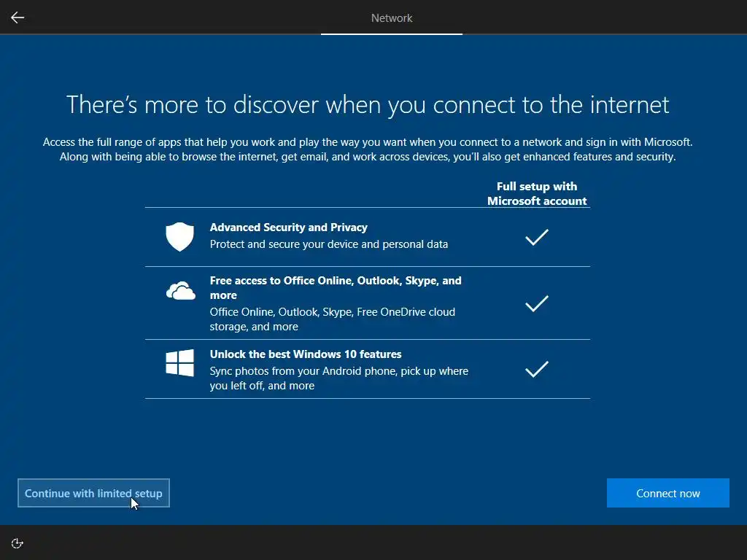Click checkmark in Unlock best Windows 10 row
This screenshot has width=747, height=560.
(537, 369)
